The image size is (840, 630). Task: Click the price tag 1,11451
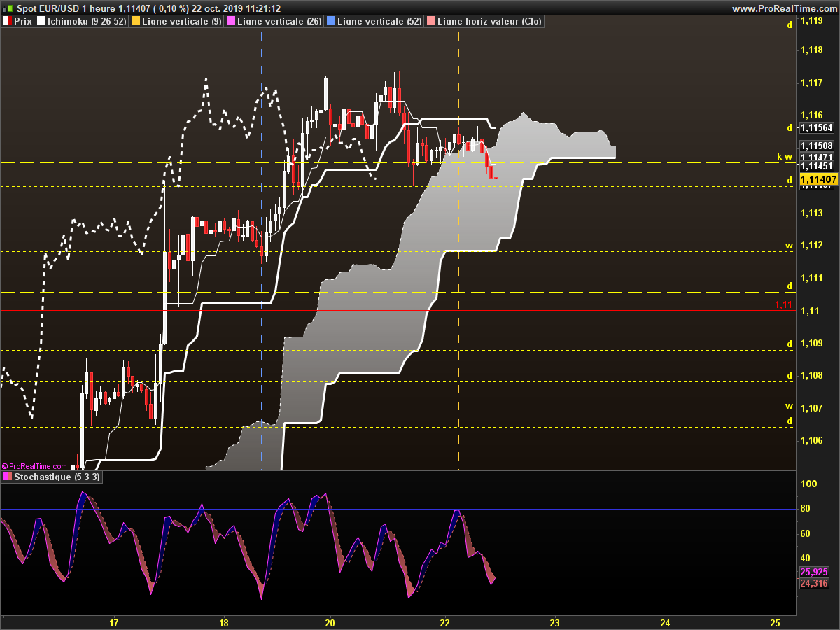817,167
